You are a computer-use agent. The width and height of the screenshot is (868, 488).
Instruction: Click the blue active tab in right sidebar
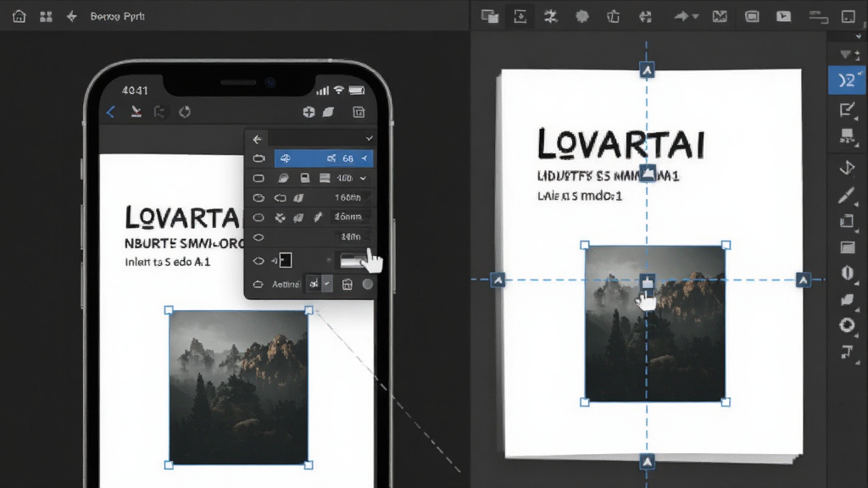(x=847, y=80)
